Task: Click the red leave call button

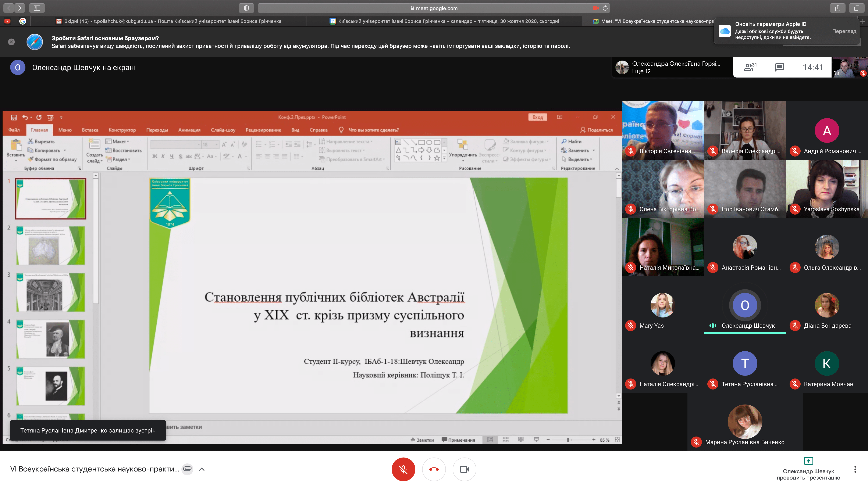Action: point(434,469)
